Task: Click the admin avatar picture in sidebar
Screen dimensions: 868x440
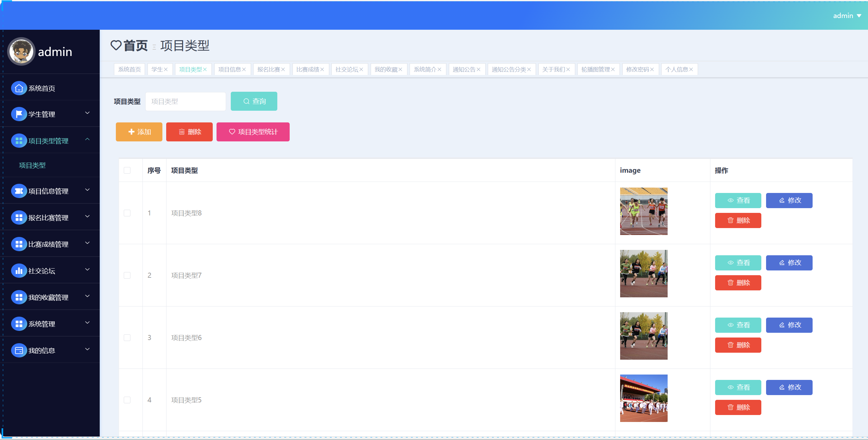Action: (21, 52)
